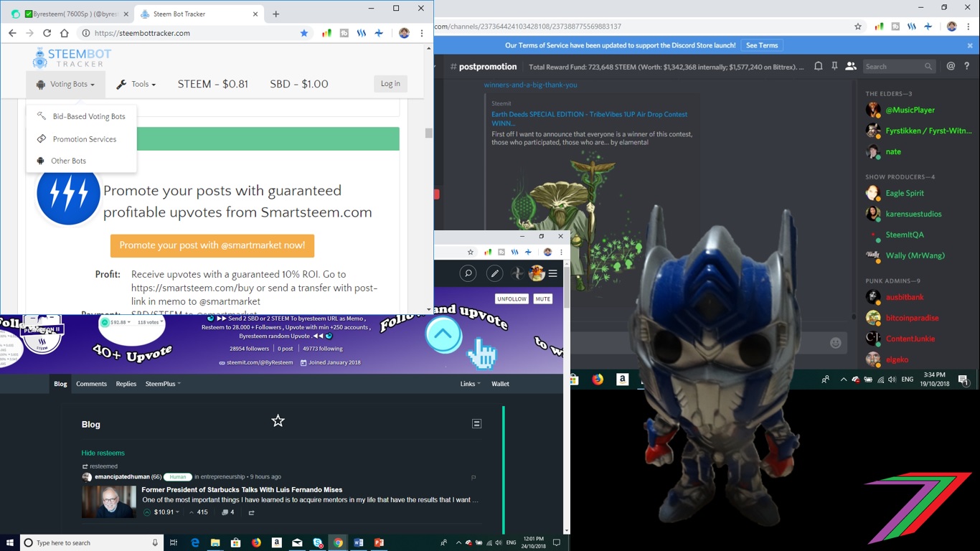This screenshot has width=980, height=551.
Task: Select Eagle Spirit in Discord member list
Action: (905, 193)
